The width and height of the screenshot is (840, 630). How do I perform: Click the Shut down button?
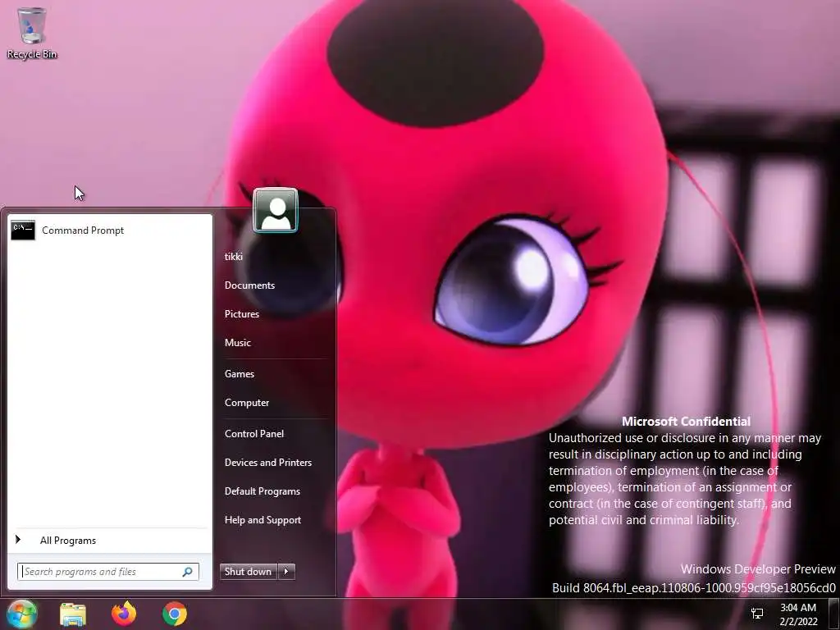click(x=249, y=572)
